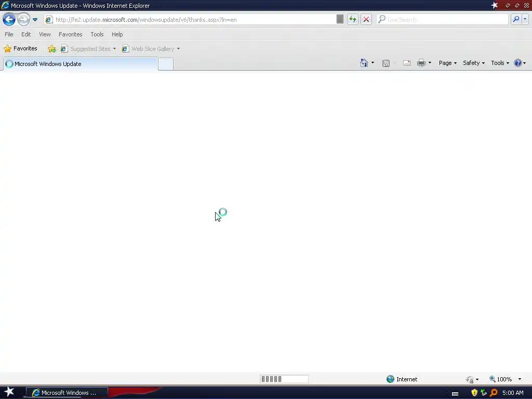Click the Read Mail envelope icon
The height and width of the screenshot is (399, 532).
tap(407, 63)
